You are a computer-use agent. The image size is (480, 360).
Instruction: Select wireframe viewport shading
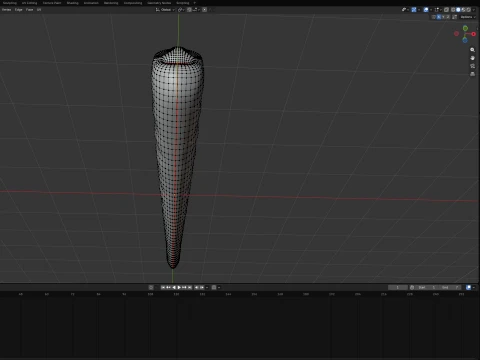[453, 10]
